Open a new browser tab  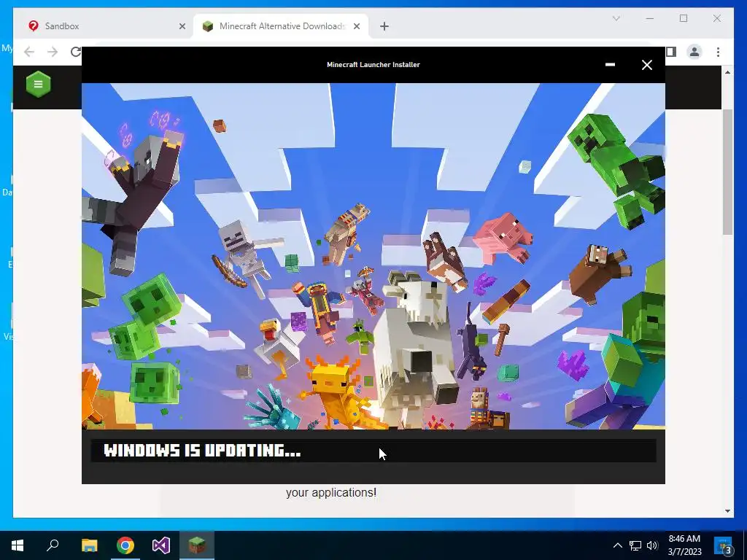(384, 26)
